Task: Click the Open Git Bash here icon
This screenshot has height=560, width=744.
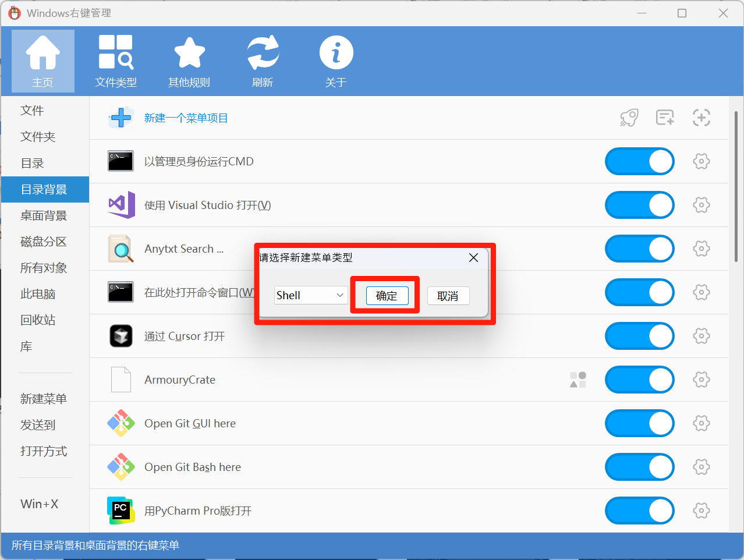Action: [x=121, y=467]
